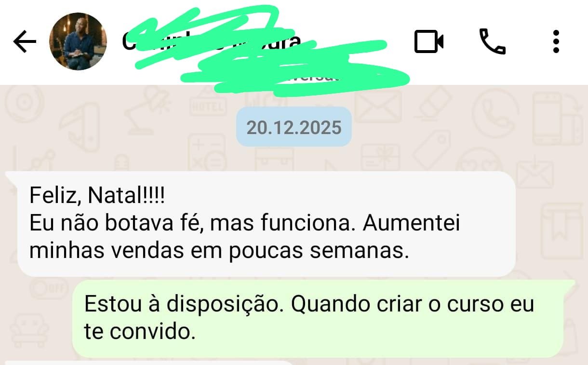This screenshot has height=365, width=588.
Task: Open contact info via the scribbled-out name
Action: (x=212, y=42)
